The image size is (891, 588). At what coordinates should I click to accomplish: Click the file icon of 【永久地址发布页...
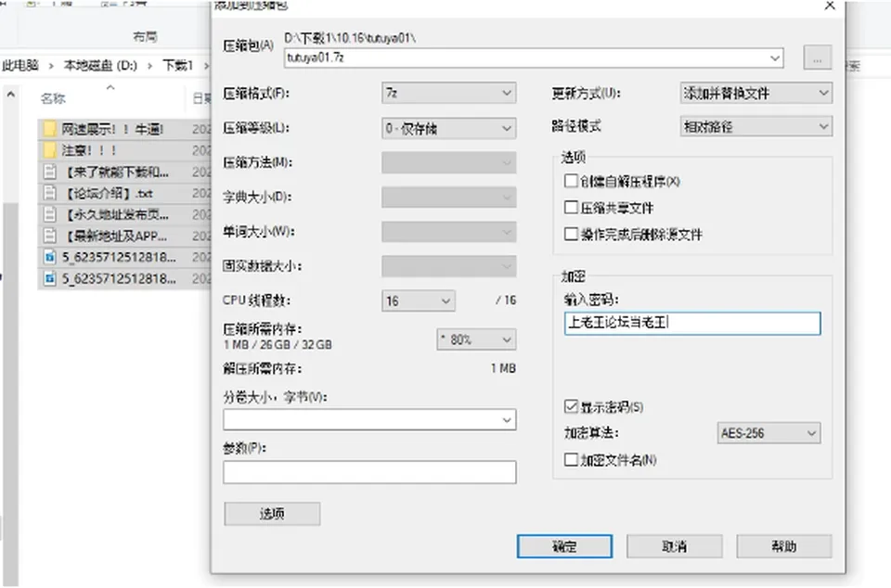point(50,215)
